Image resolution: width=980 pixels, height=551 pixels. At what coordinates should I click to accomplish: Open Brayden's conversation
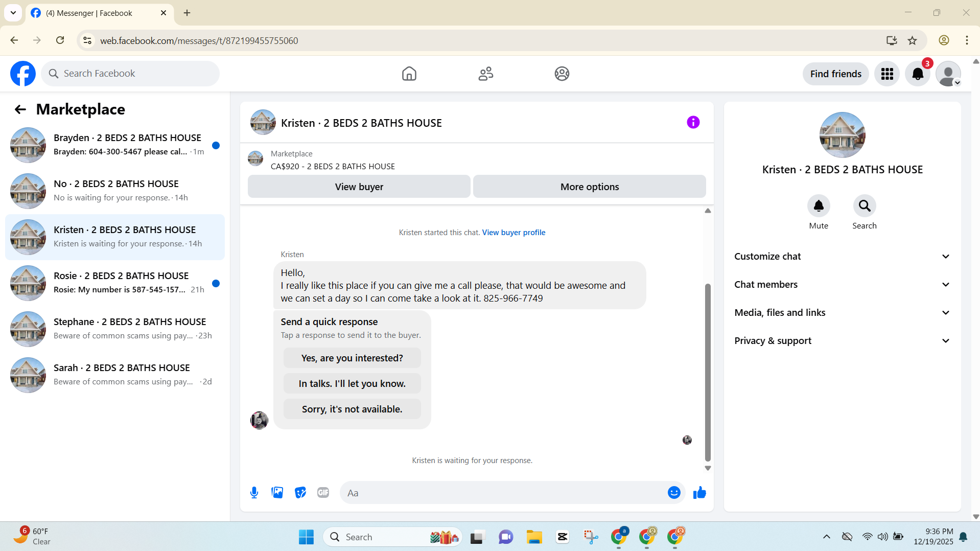pyautogui.click(x=115, y=145)
